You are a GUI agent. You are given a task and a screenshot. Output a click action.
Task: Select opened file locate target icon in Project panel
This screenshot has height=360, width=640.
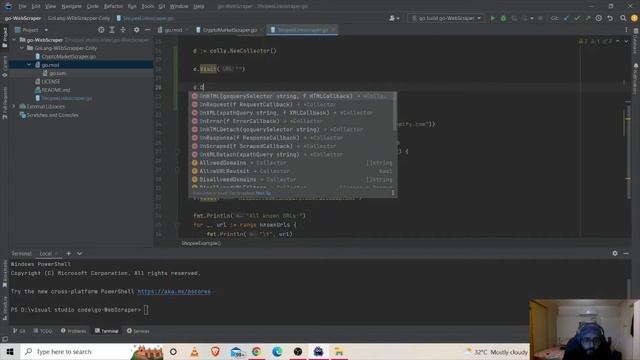[101, 30]
